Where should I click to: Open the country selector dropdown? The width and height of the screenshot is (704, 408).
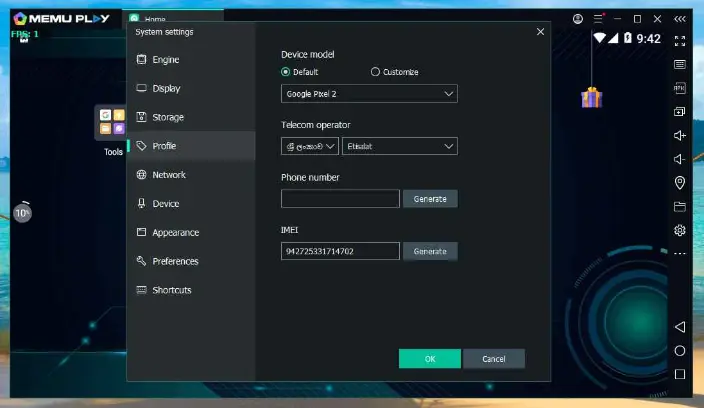pyautogui.click(x=310, y=146)
